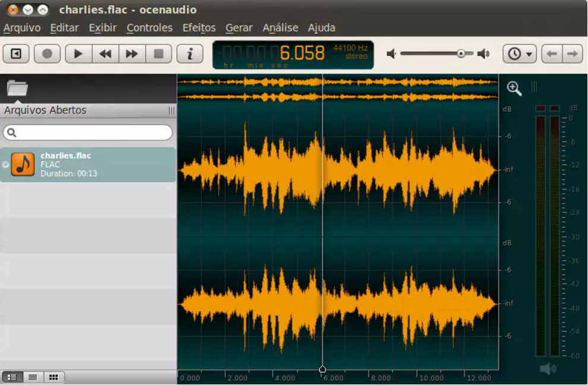Adjust the volume slider handle
588x385 pixels.
(x=461, y=53)
